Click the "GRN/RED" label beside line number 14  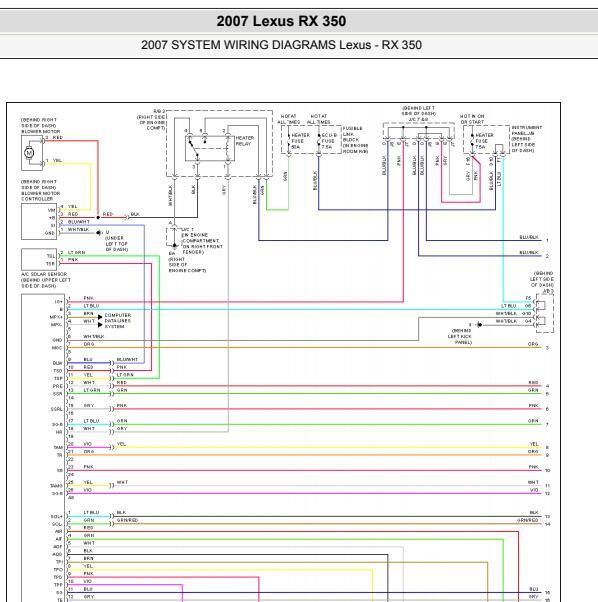tap(528, 520)
